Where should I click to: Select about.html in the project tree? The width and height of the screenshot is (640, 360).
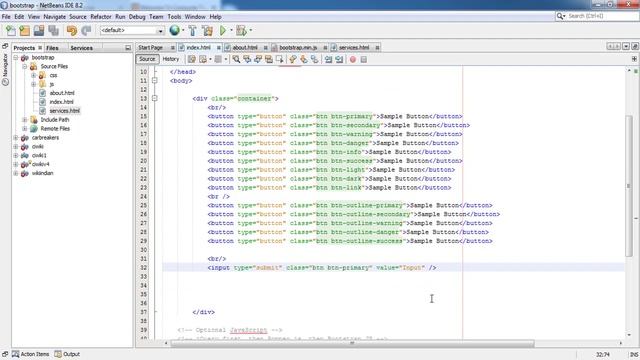(x=62, y=93)
